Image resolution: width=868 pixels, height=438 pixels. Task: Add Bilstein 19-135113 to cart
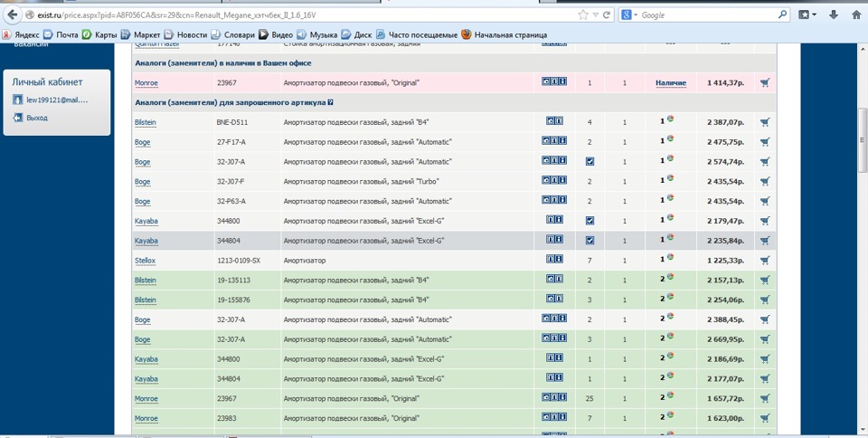point(765,281)
